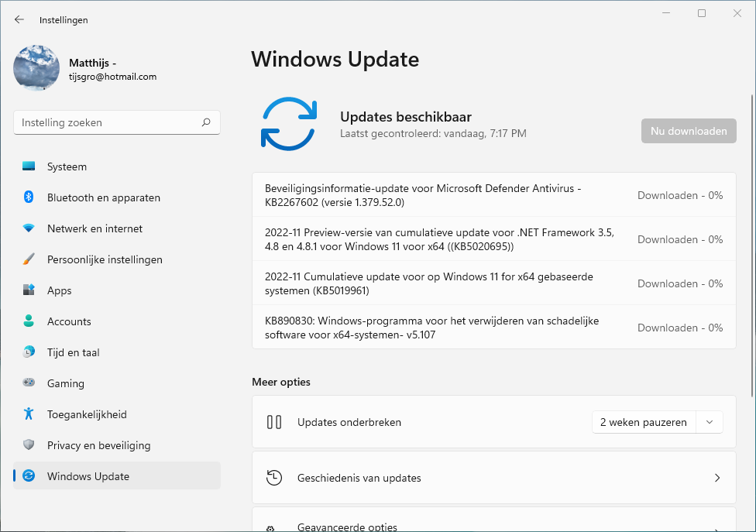Click the search magnifier icon
This screenshot has width=756, height=532.
pos(206,122)
